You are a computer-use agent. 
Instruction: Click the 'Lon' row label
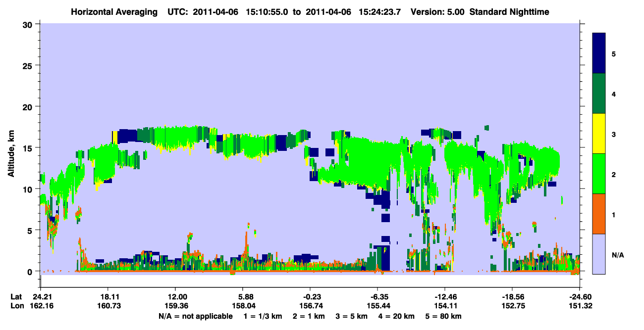16,306
